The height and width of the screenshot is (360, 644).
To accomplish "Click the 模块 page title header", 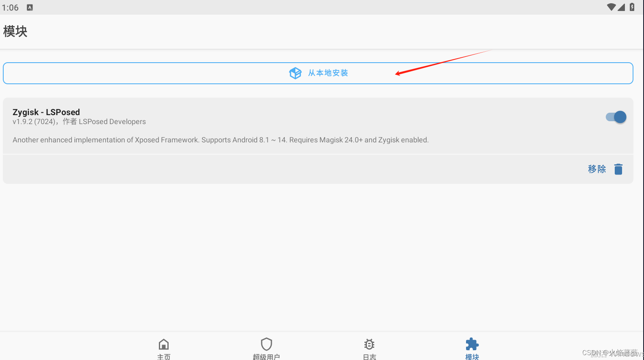I will pos(15,31).
